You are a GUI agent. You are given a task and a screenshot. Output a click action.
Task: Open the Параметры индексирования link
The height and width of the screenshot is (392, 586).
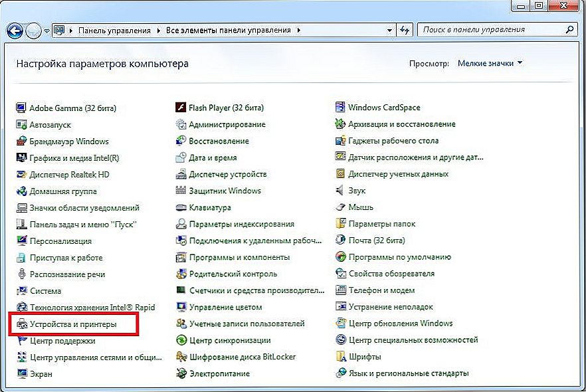click(x=241, y=224)
